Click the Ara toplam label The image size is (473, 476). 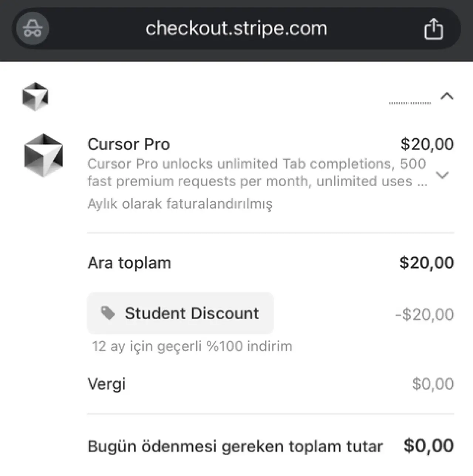coord(129,263)
